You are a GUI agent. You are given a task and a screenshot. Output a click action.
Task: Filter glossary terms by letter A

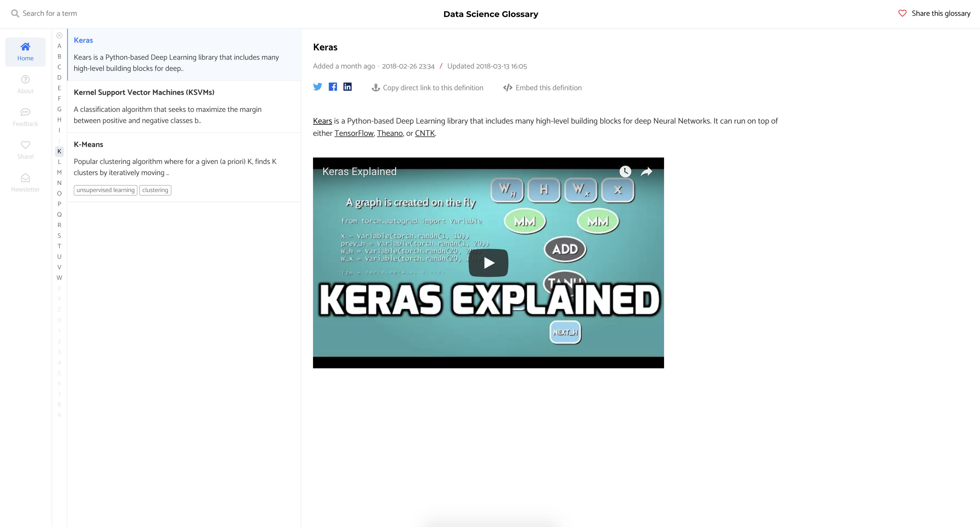[x=59, y=46]
